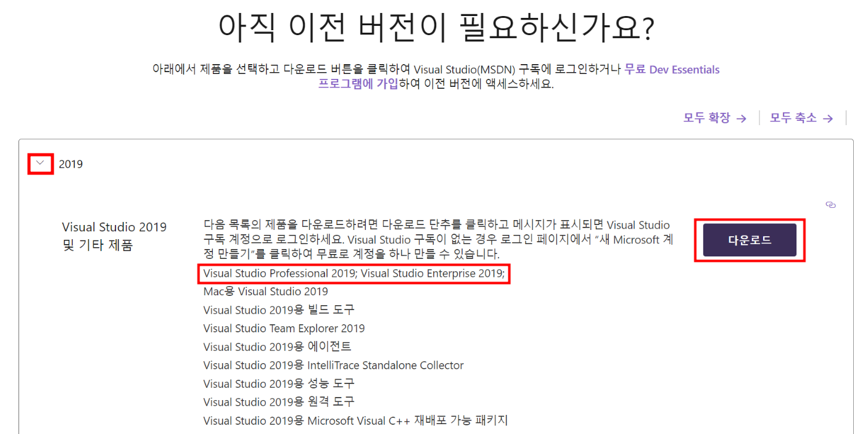Collapse the 2019 section chevron
868x434 pixels.
pyautogui.click(x=41, y=164)
